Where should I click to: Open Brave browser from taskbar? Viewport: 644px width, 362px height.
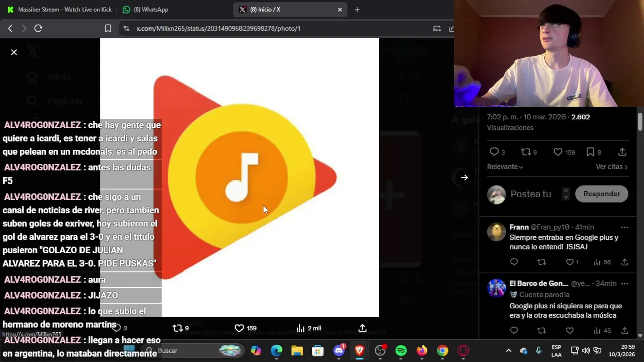click(x=359, y=351)
